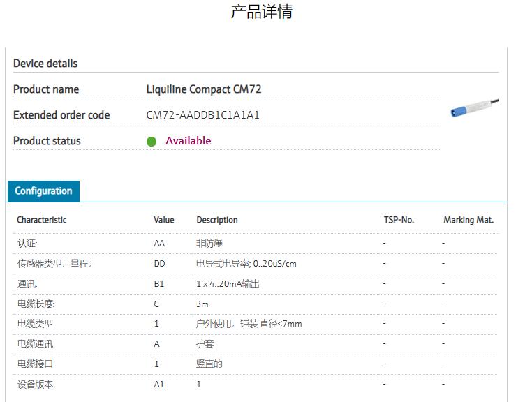The height and width of the screenshot is (402, 532).
Task: Select the 传感器类型; 量程 row label
Action: click(54, 264)
